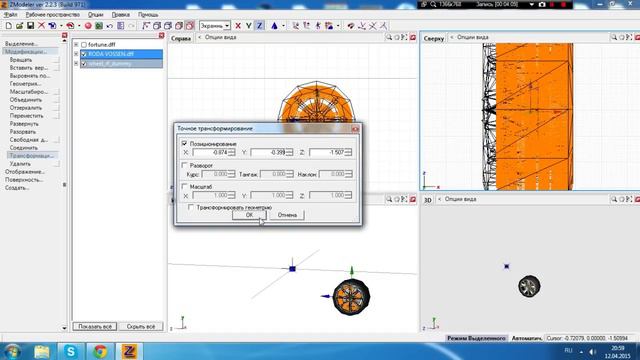640x360 pixels.
Task: Click Скрыть всё button
Action: [x=141, y=327]
